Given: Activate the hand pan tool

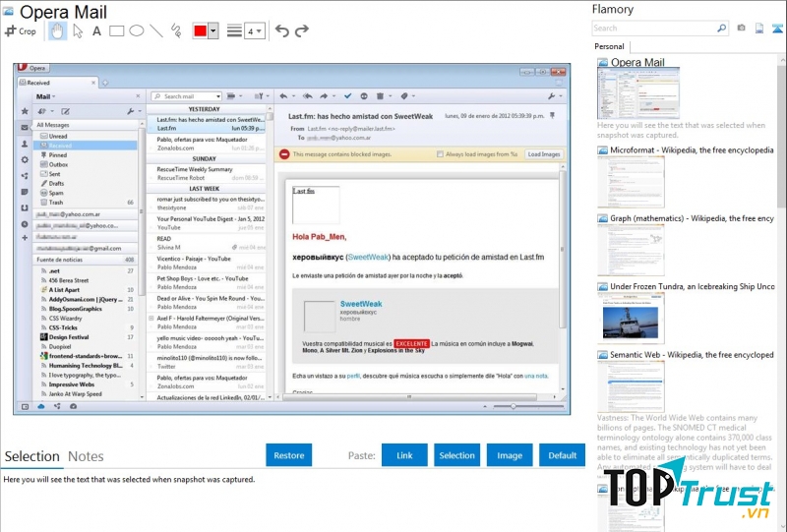Looking at the screenshot, I should point(57,31).
